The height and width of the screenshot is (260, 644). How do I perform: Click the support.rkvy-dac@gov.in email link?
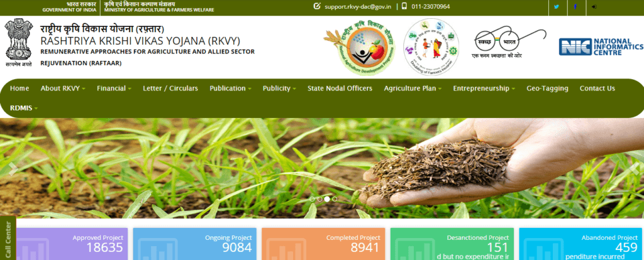357,6
